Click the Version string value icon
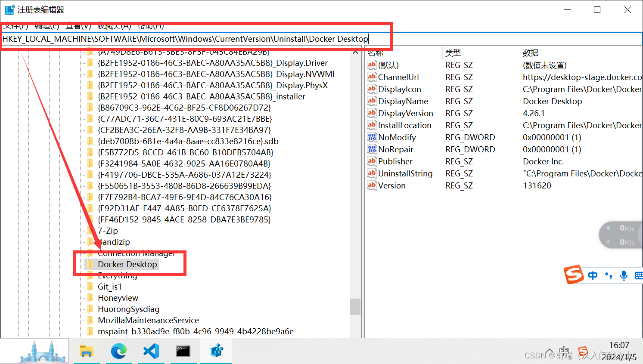Screen dimensions: 643x364 [372, 185]
